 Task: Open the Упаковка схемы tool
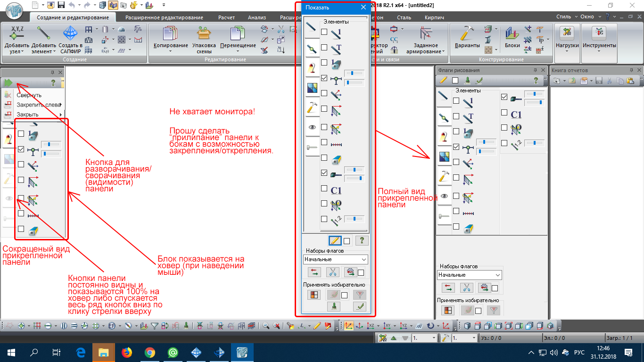click(x=204, y=33)
